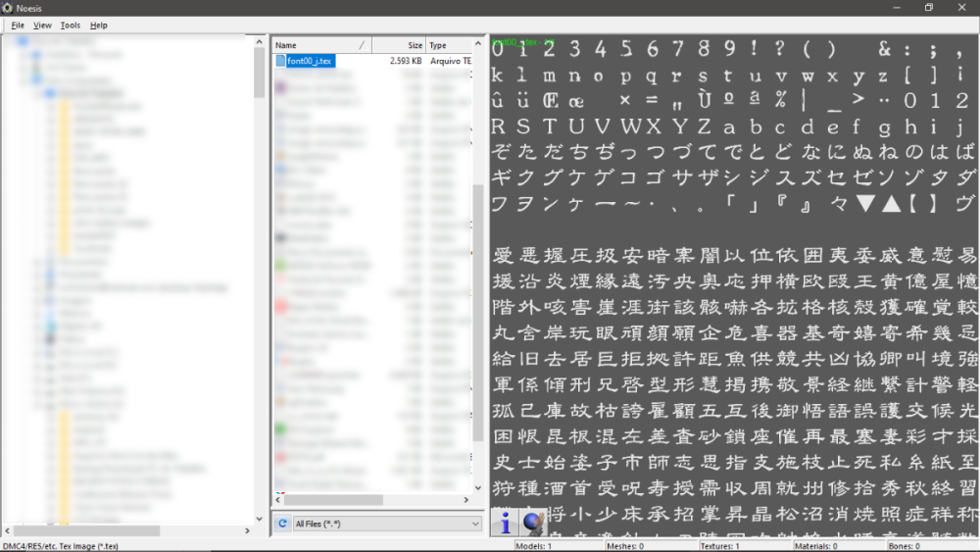
Task: Click the folder tree scrollbar up arrow
Action: click(260, 40)
